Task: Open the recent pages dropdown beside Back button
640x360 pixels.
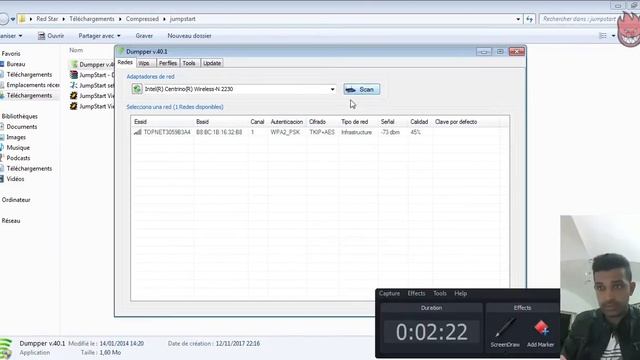Action: point(13,19)
